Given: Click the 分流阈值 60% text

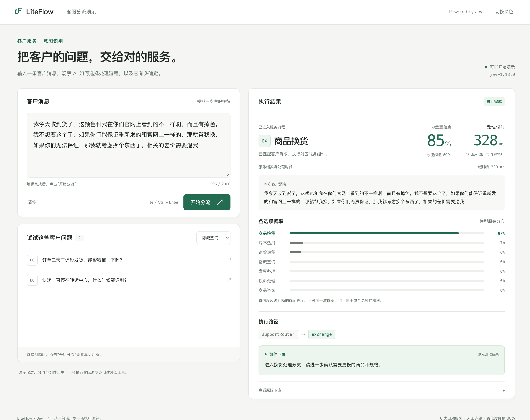Looking at the screenshot, I should coord(439,155).
